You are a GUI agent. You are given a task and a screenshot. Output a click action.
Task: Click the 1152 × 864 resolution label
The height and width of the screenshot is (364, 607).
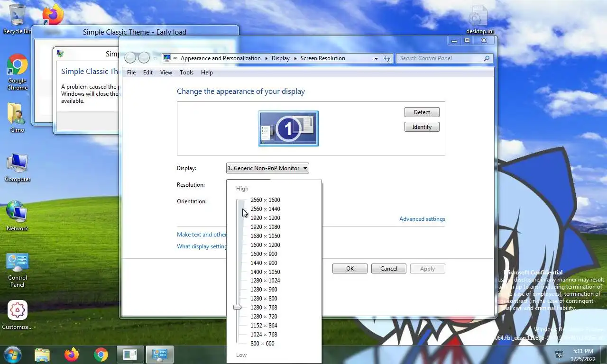[x=264, y=326]
